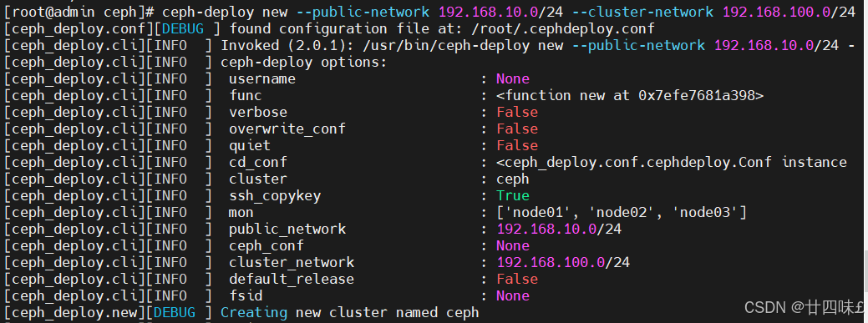
Task: Select the '--cluster-network' flag in the command line
Action: coord(647,13)
